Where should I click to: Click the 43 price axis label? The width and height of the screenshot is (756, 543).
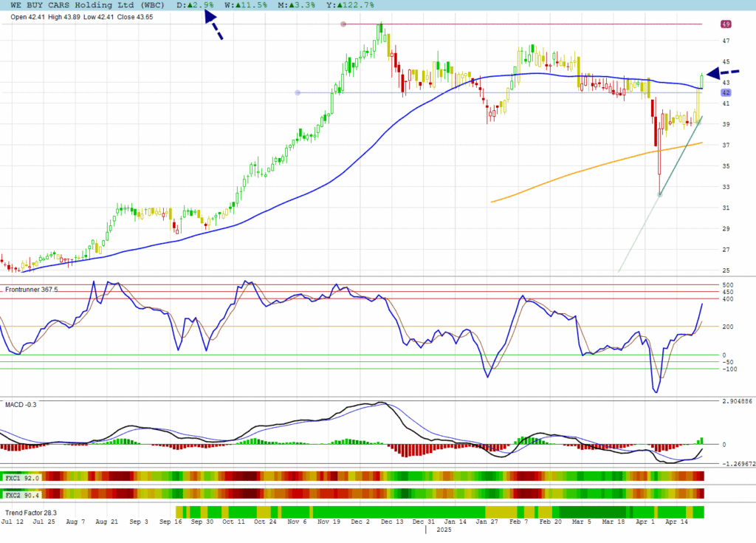[x=726, y=83]
